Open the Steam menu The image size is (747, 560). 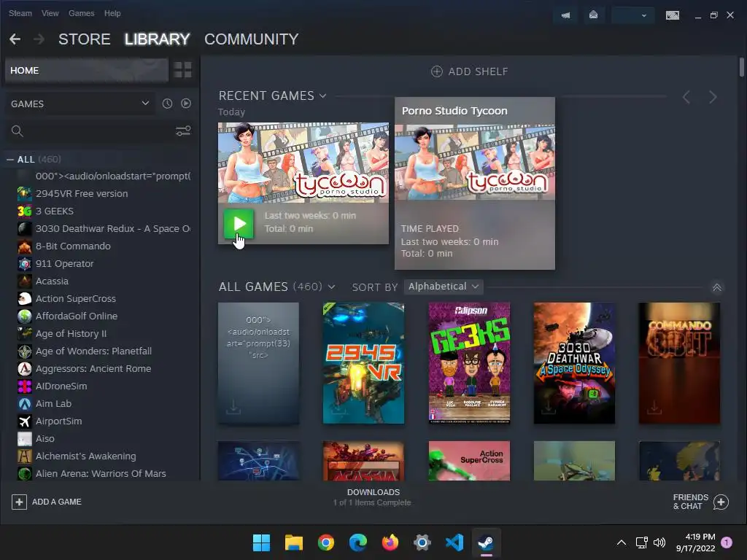click(x=20, y=13)
